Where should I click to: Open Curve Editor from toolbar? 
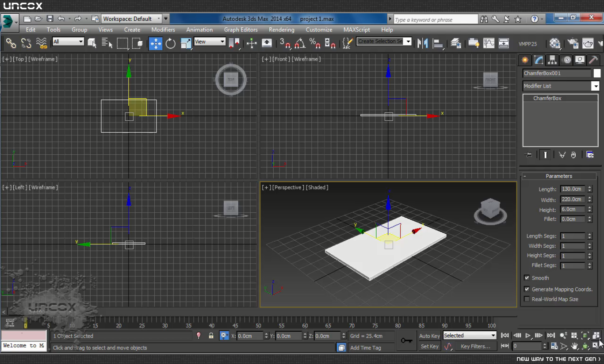click(489, 43)
